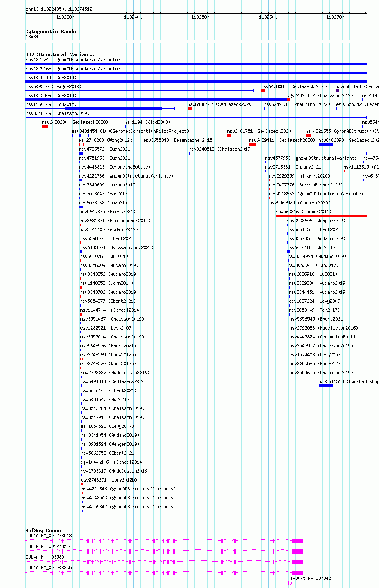Screen dimensions: 379x588
Task: Click the MIR8075|NR_107042 gene label
Action: click(310, 578)
